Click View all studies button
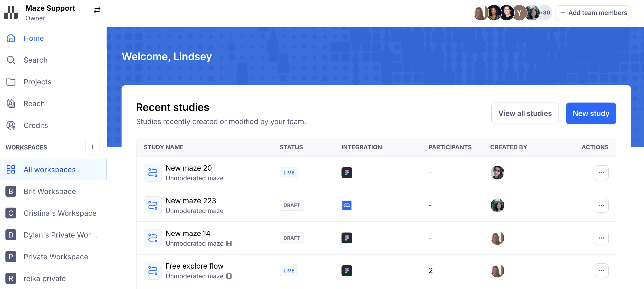The width and height of the screenshot is (644, 289). 525,113
